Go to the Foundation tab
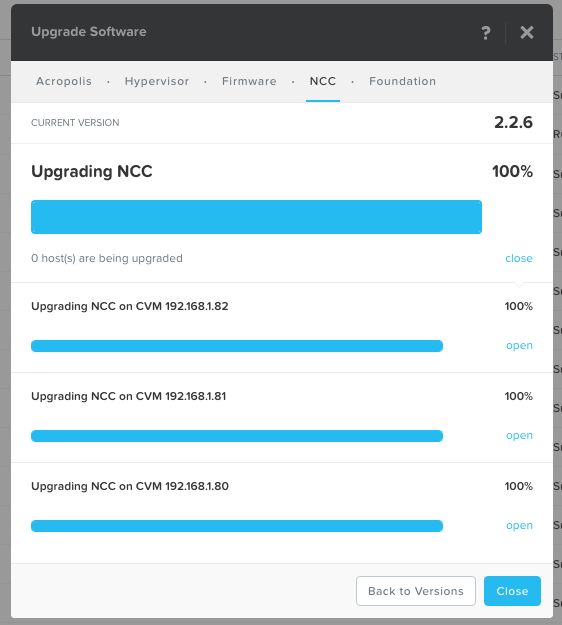562x625 pixels. tap(402, 81)
